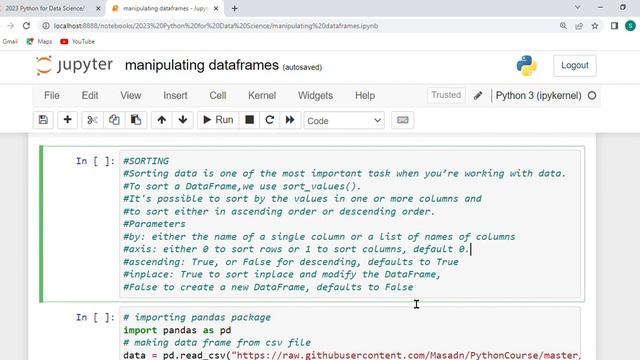Go forward with browser arrow

point(11,26)
